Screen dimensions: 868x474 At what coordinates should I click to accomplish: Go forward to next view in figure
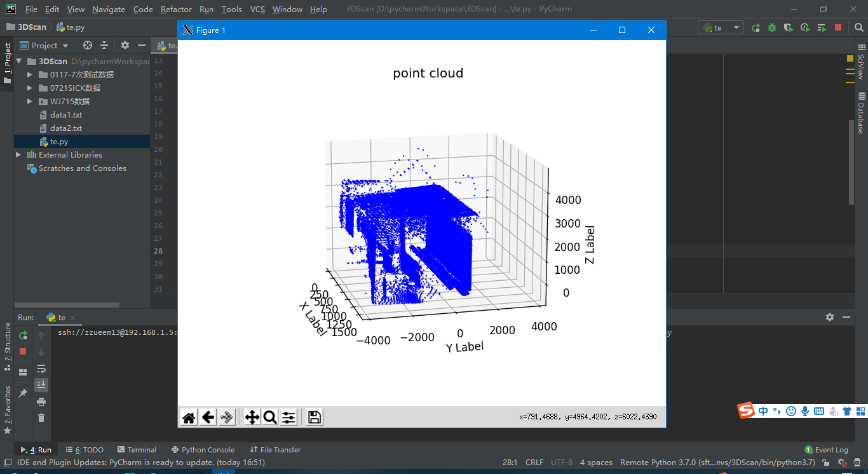227,417
